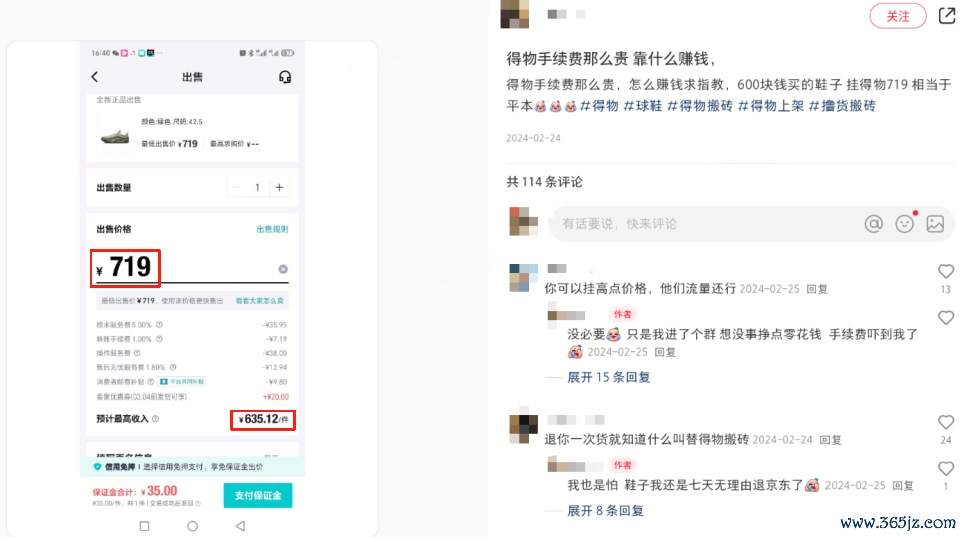
Task: Click the 平台共同补贴 tag
Action: [x=182, y=381]
